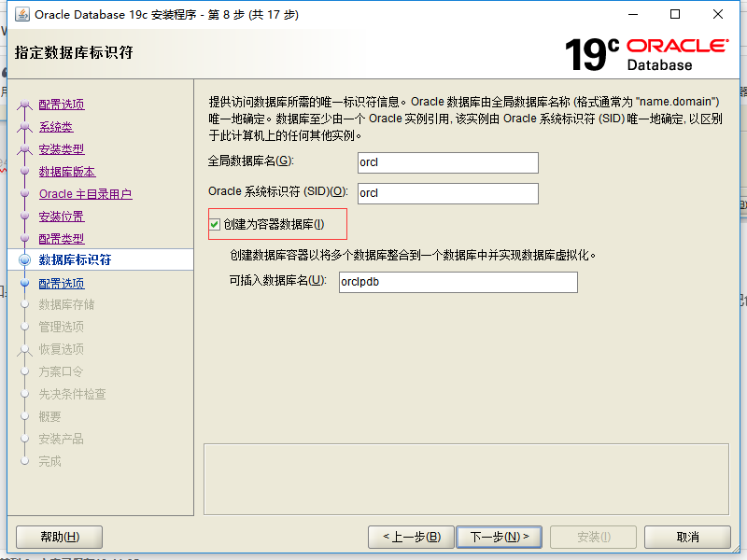Go to the 安装类型 step

[x=62, y=149]
